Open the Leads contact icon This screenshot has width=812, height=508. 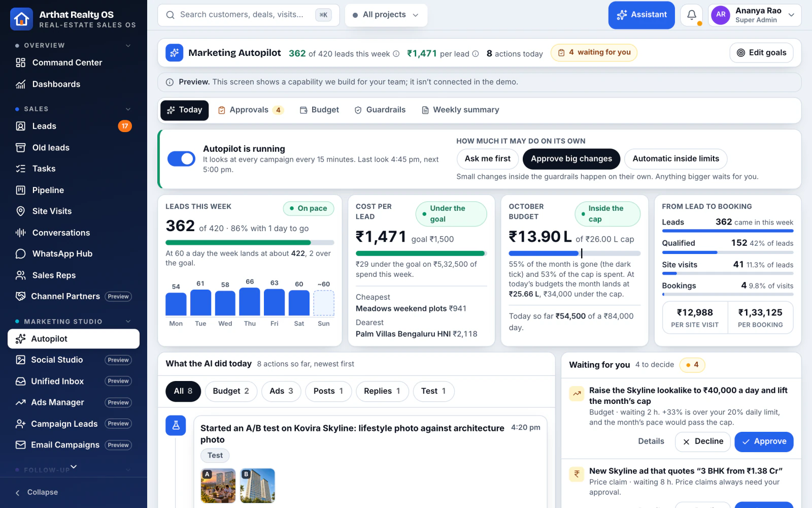point(20,126)
